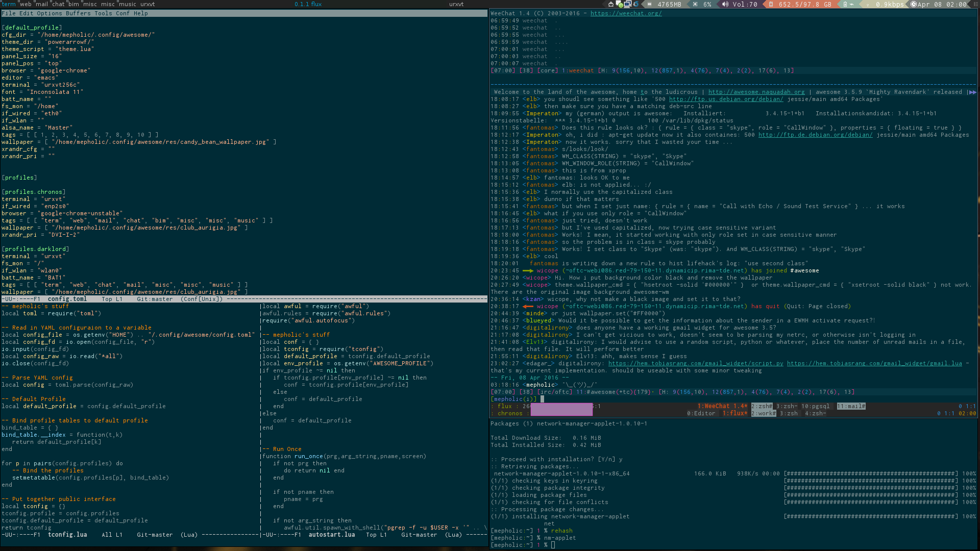Click the volume speaker icon in status bar

coord(725,4)
